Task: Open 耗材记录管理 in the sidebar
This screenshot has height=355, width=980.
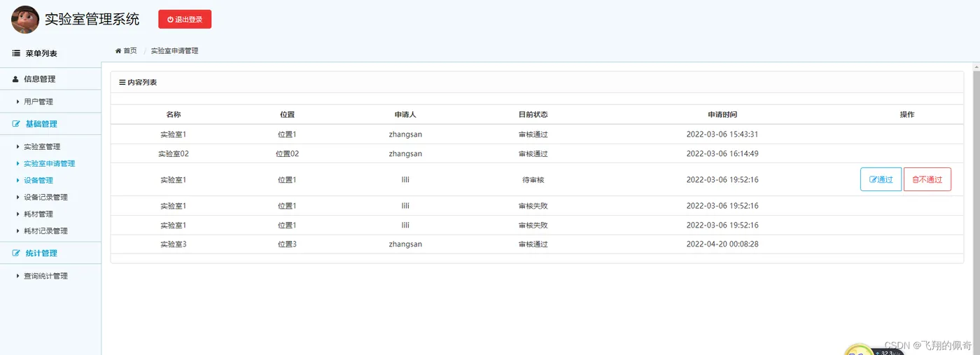Action: coord(45,231)
